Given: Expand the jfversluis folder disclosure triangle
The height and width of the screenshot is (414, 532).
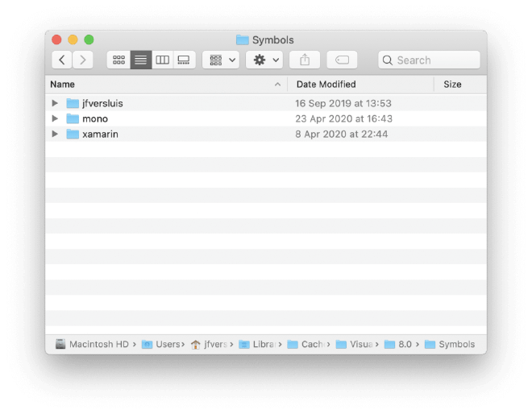Looking at the screenshot, I should coord(55,103).
